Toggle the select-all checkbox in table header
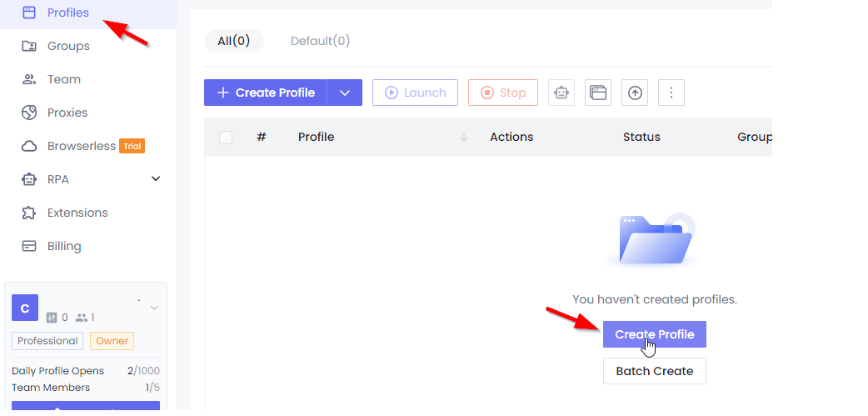 click(x=226, y=137)
